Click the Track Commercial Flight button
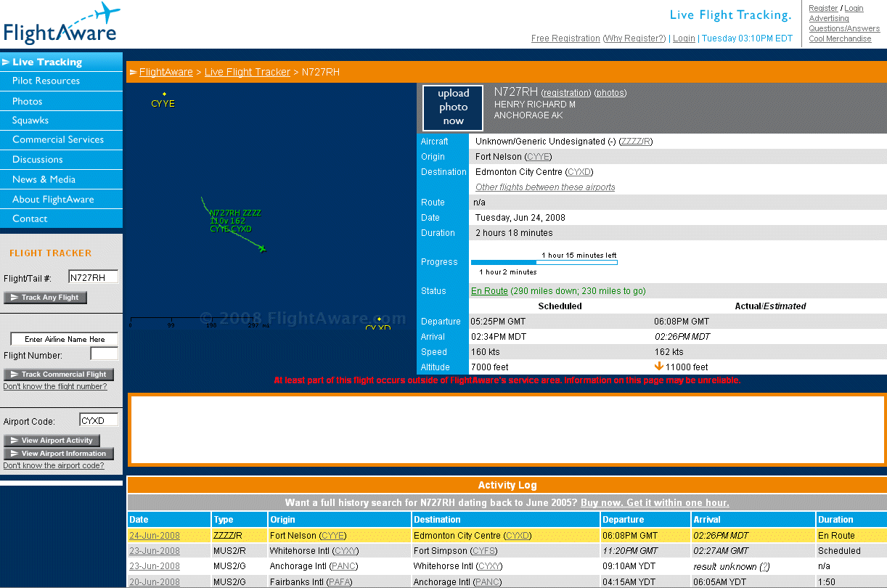This screenshot has height=588, width=887. point(58,375)
